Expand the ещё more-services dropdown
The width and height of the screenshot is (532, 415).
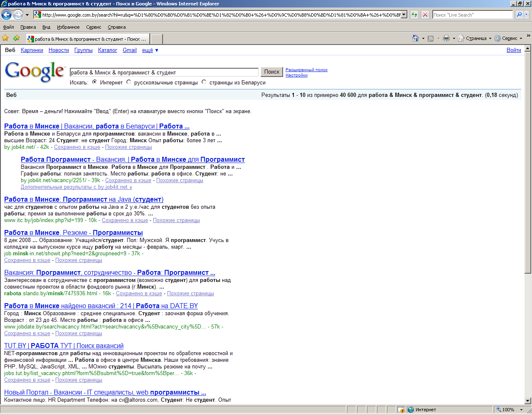[x=150, y=50]
